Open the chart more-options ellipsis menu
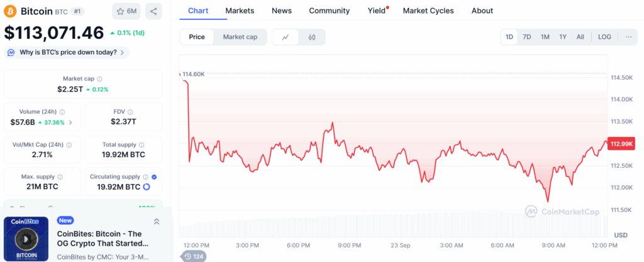The width and height of the screenshot is (644, 262). point(628,37)
